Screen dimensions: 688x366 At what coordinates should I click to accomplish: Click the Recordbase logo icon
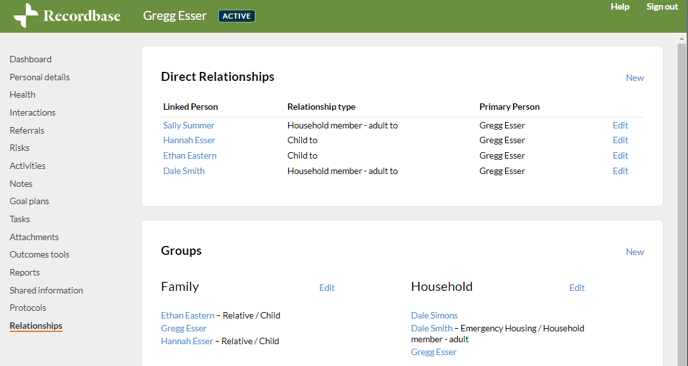26,16
